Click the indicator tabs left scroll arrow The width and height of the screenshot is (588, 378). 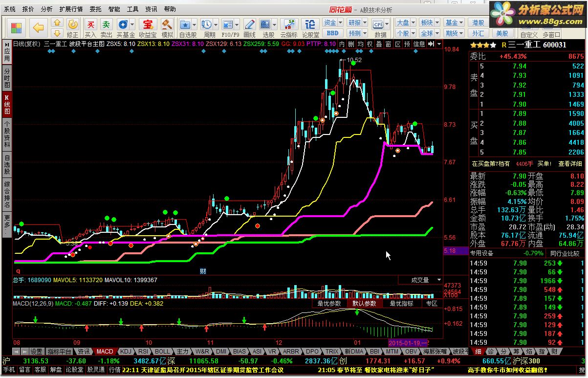15,352
